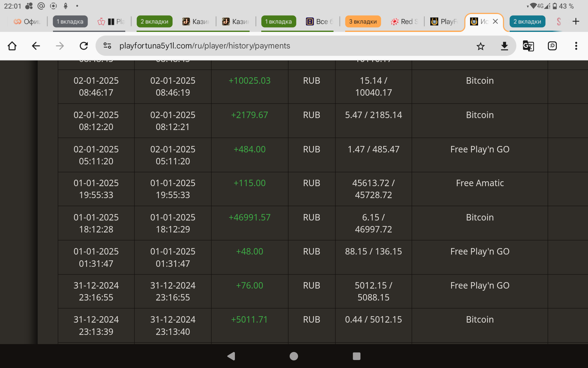Add a new tab with plus

(576, 21)
